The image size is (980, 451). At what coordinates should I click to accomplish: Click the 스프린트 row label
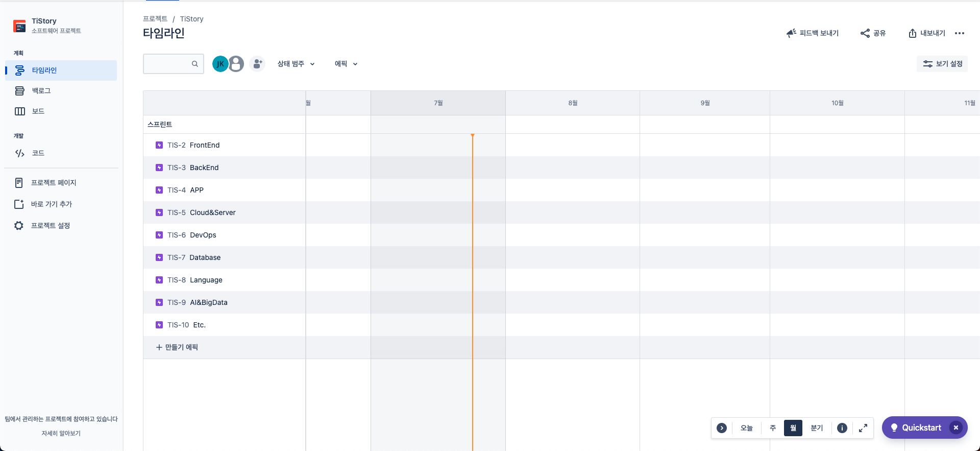160,125
